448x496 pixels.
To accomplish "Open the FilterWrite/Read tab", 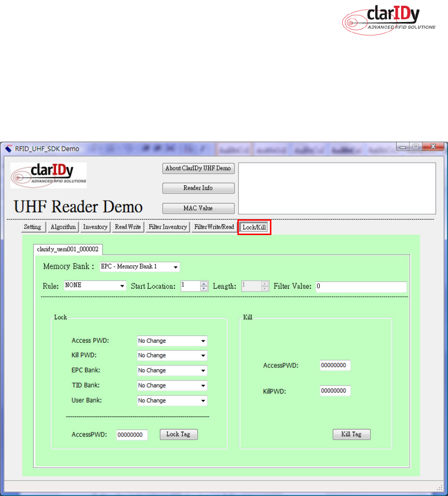I will click(214, 227).
